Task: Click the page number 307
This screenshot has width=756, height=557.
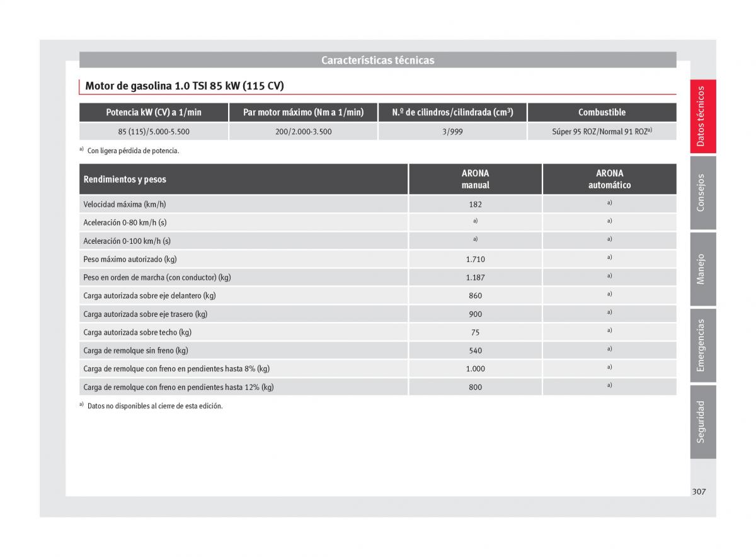Action: click(699, 491)
